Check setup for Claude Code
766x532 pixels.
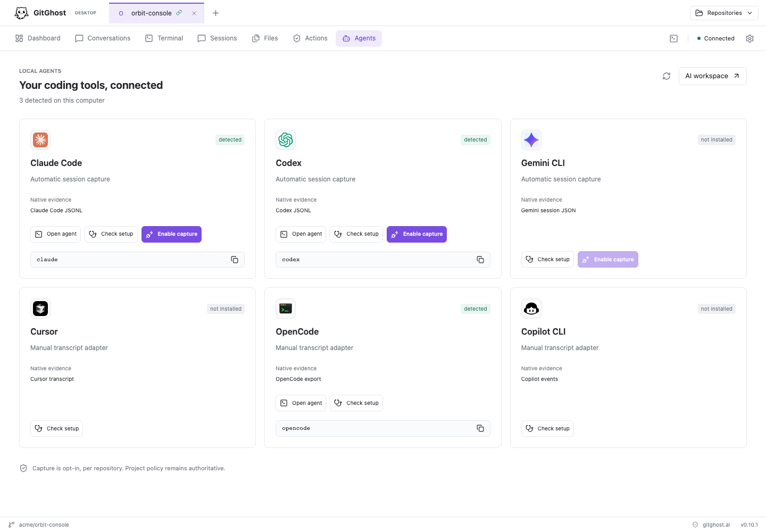[x=111, y=234]
